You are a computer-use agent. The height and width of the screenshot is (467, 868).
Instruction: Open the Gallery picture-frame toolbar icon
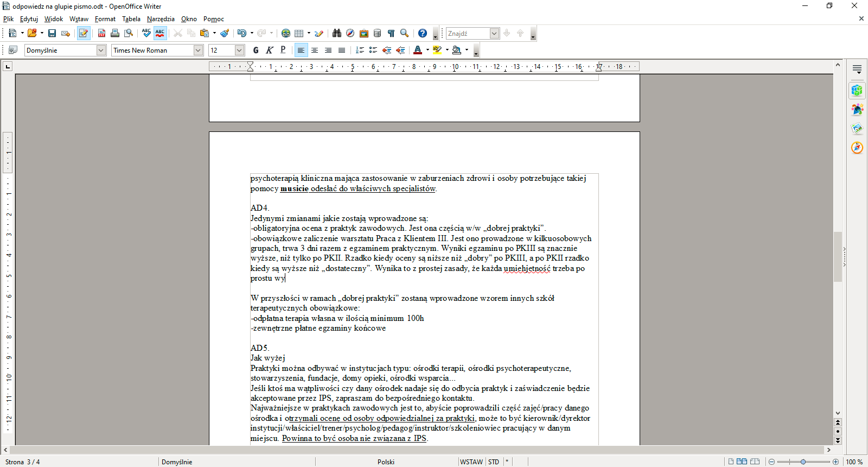[364, 33]
